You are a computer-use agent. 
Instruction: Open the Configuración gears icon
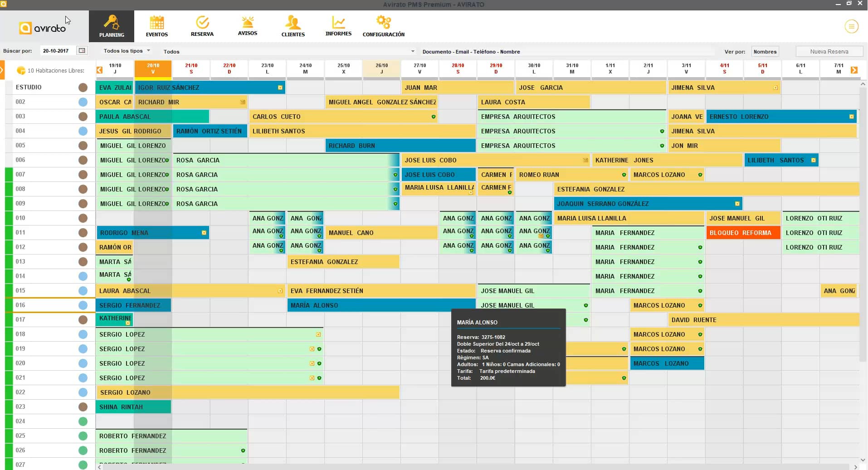(384, 22)
